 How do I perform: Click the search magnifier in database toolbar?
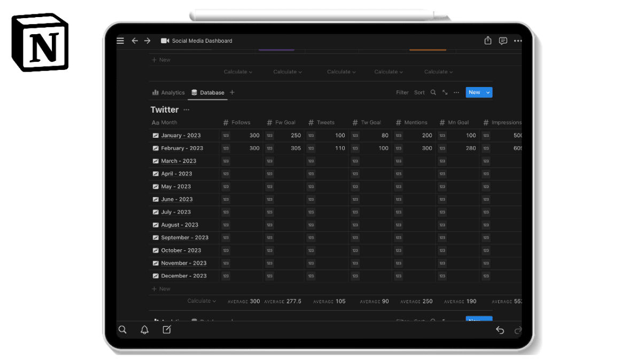click(433, 92)
